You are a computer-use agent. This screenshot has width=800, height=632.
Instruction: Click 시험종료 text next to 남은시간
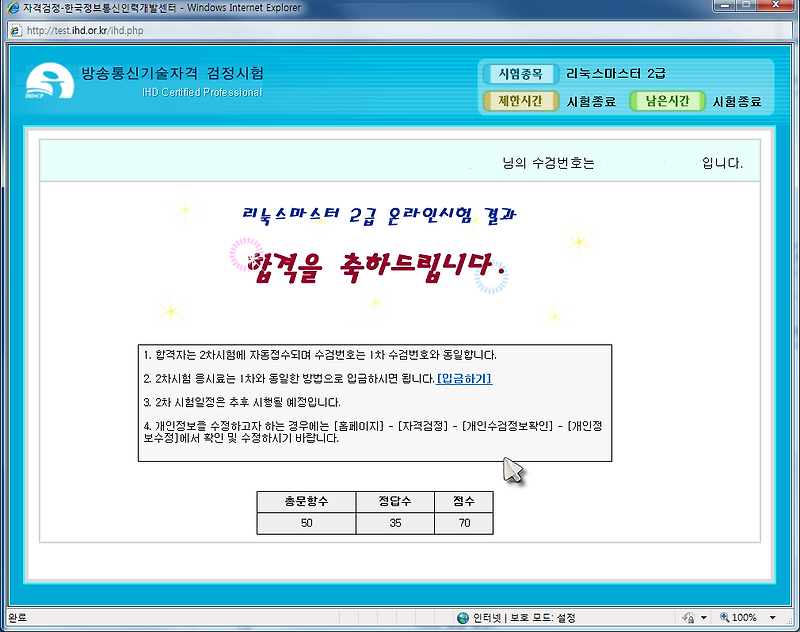click(x=737, y=102)
